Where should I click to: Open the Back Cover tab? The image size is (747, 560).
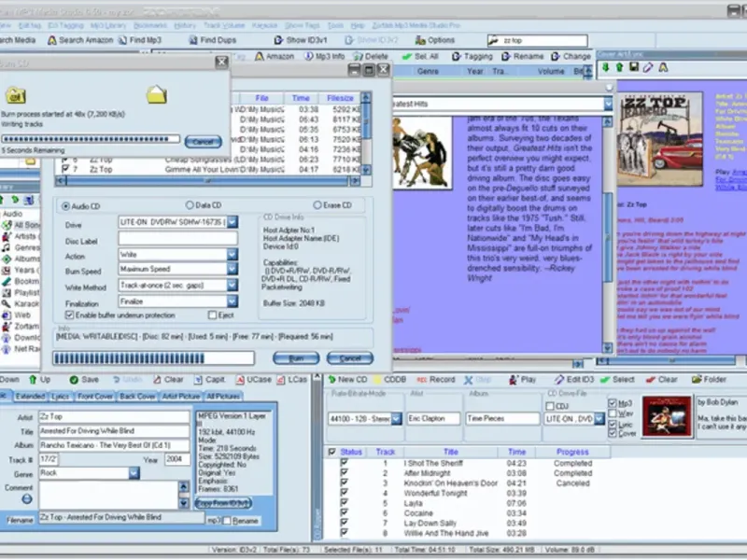pyautogui.click(x=137, y=396)
